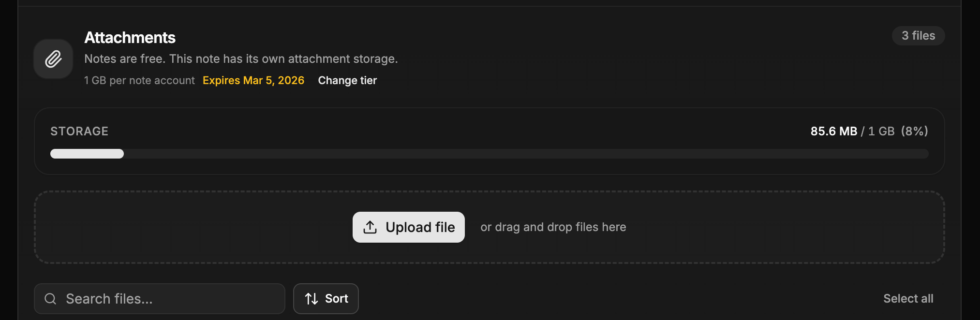Click the Notes are free description text
Viewport: 980px width, 320px height.
coord(241,59)
